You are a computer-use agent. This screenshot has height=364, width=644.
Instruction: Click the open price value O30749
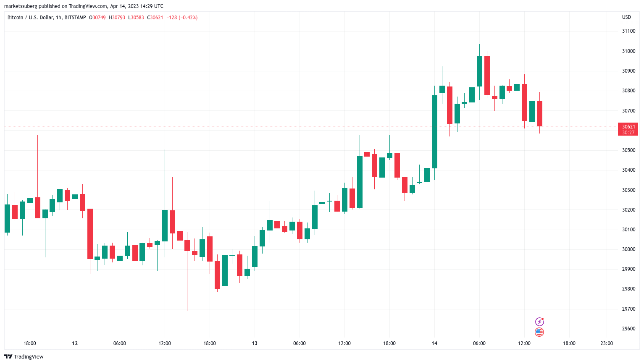coord(97,18)
